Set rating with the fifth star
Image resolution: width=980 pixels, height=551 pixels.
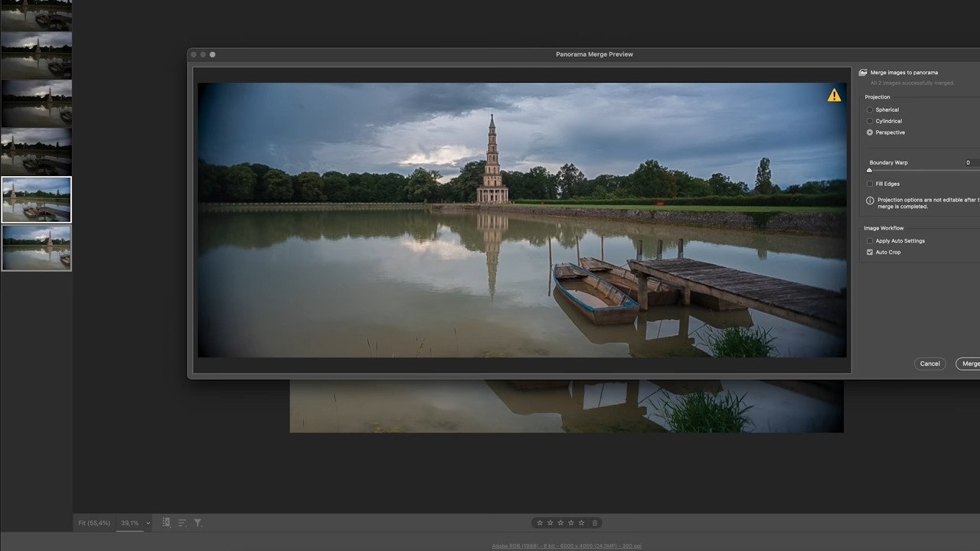(x=581, y=523)
